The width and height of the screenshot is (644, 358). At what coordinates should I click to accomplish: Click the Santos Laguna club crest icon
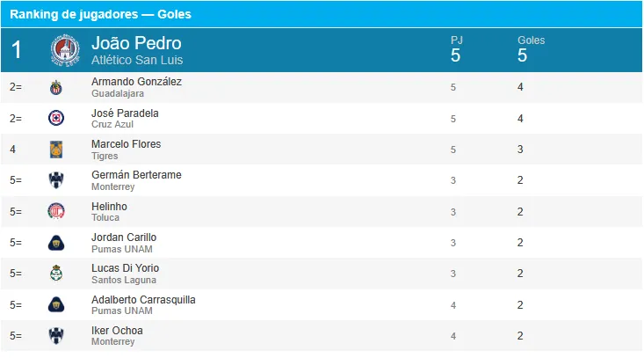(x=56, y=274)
